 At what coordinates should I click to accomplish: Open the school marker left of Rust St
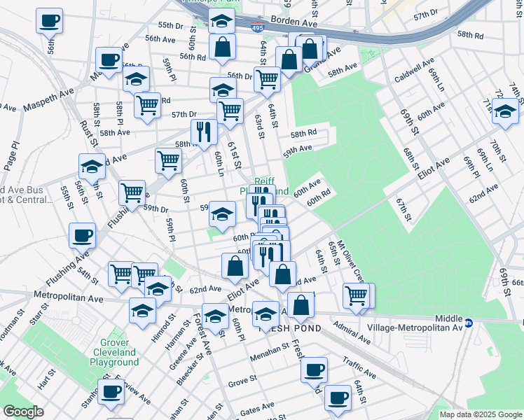[x=92, y=167]
